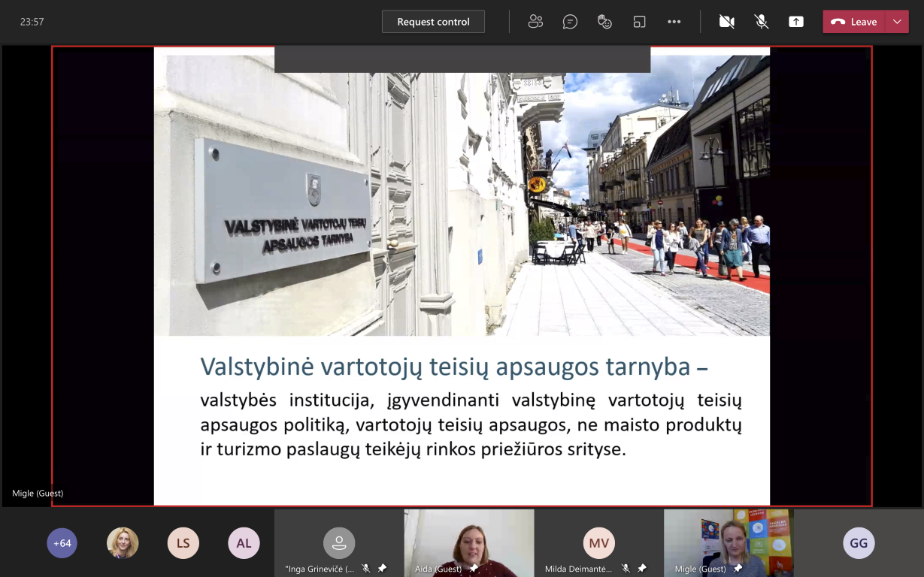
Task: Click pin icon on Inga Grinevičė tile
Action: coord(382,569)
